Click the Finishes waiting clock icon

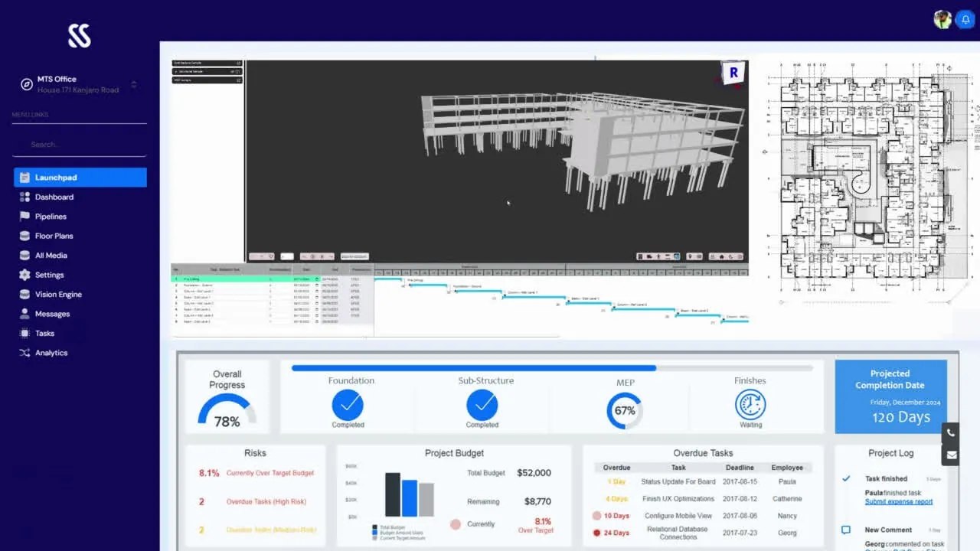[750, 405]
